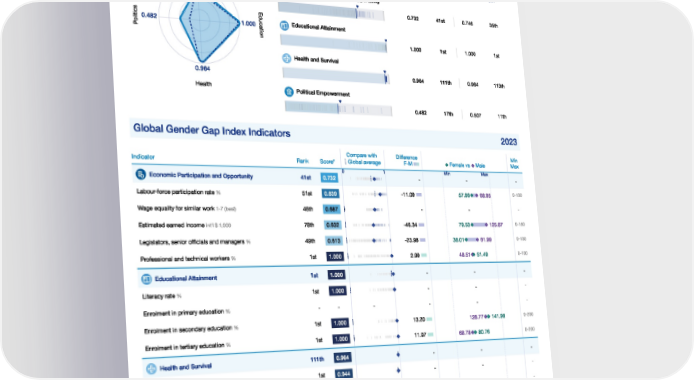Viewport: 694px width, 380px height.
Task: Click the Indicator column header
Action: click(143, 157)
